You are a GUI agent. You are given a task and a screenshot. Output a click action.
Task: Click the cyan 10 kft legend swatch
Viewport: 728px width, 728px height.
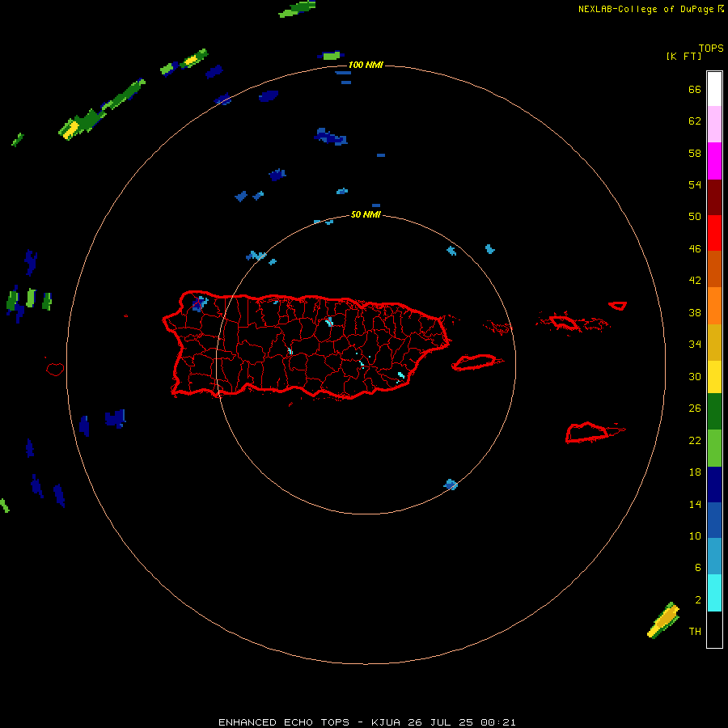[x=714, y=593]
